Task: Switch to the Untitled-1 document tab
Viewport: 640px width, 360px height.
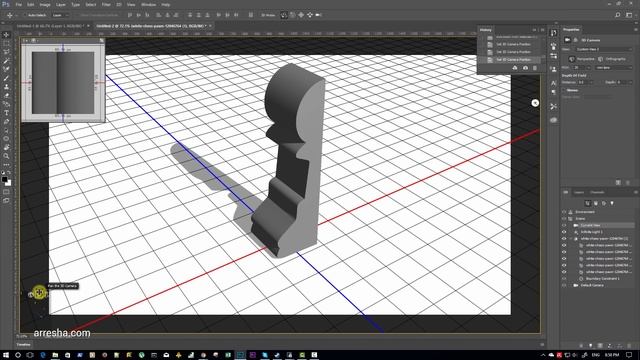Action: click(50, 26)
